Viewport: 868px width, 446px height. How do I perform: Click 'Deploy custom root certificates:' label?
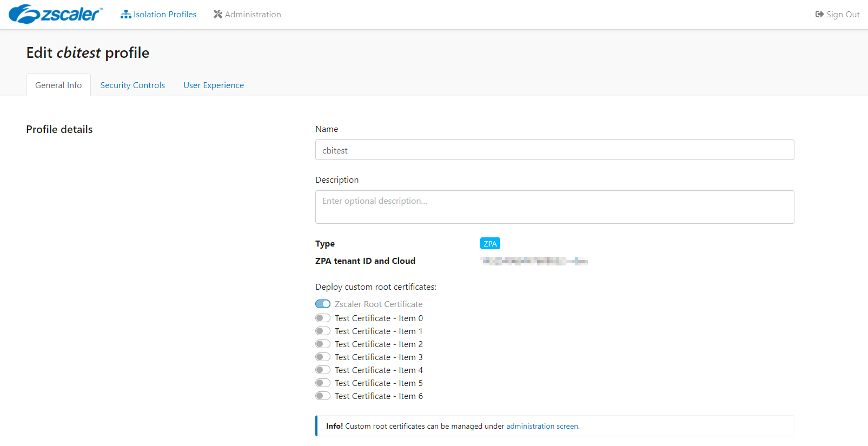[376, 287]
